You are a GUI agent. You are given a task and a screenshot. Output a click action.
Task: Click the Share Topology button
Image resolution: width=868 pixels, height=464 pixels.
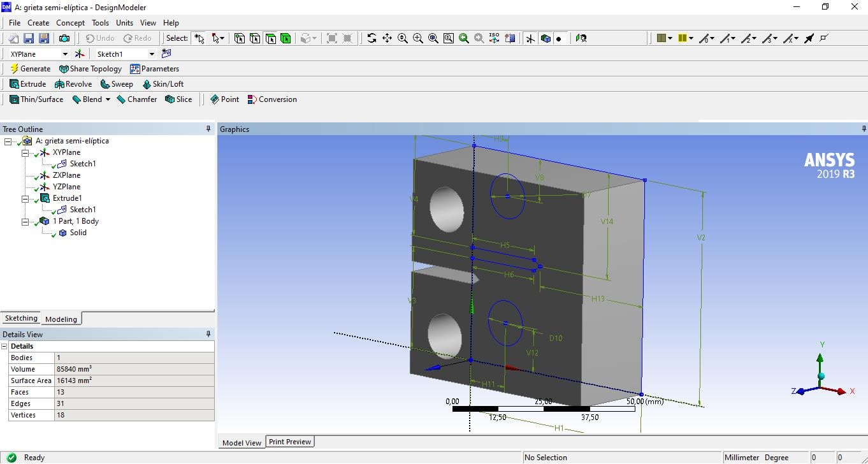click(90, 69)
